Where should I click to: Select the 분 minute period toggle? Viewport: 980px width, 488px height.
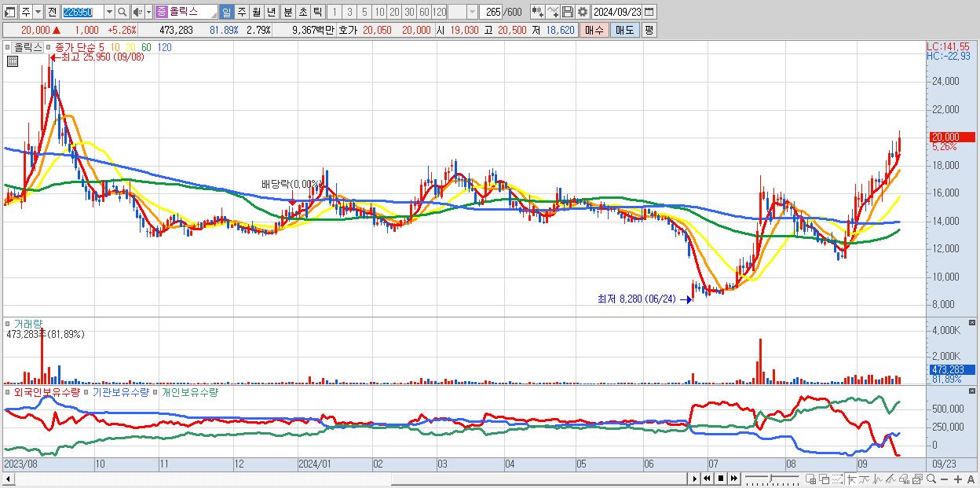[x=287, y=12]
